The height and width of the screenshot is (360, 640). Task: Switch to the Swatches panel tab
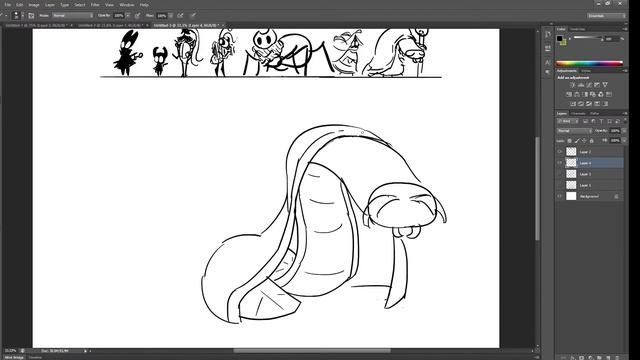(x=578, y=29)
